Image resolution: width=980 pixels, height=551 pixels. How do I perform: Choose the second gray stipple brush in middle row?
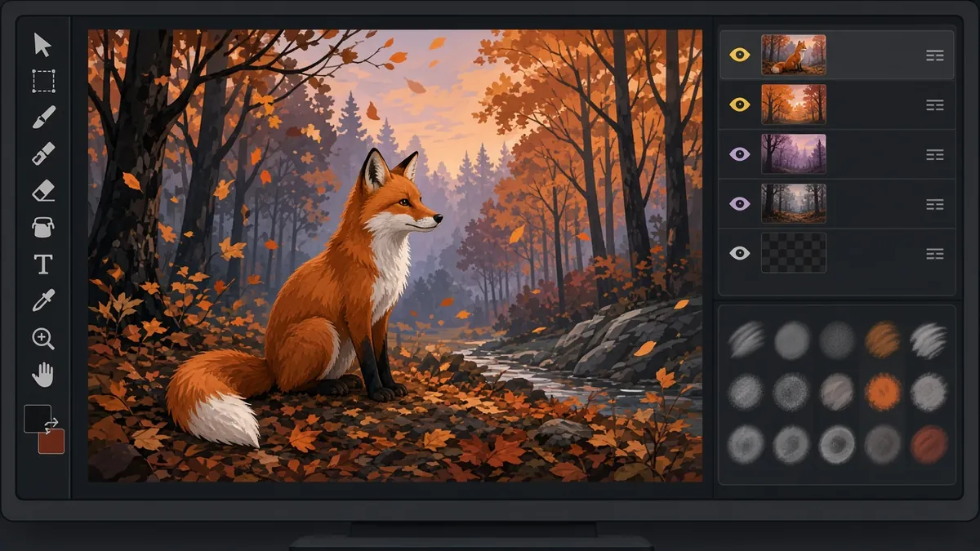(x=791, y=392)
